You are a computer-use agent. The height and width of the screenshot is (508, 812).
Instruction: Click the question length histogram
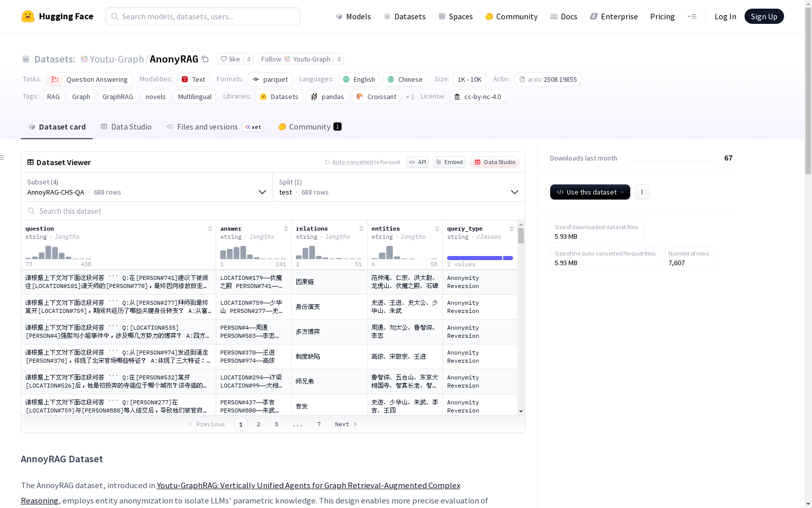pyautogui.click(x=58, y=252)
